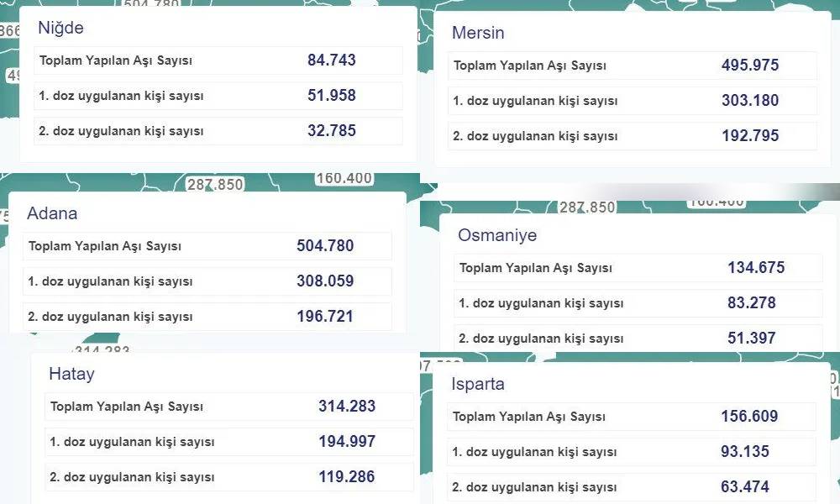Click the Hatay card title

click(71, 375)
